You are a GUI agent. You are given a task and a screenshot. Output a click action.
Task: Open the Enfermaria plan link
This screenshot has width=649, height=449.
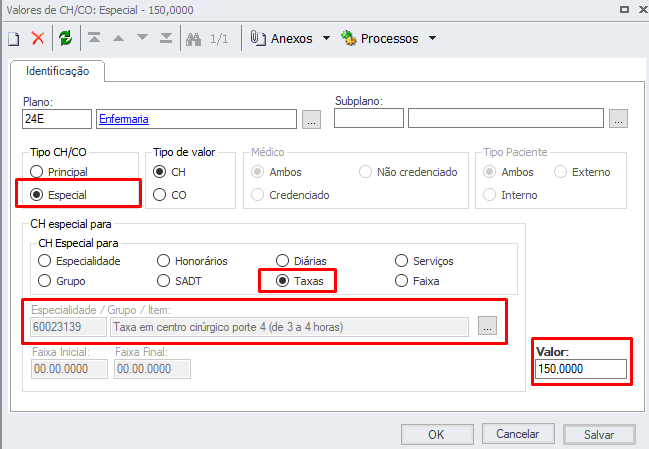124,119
